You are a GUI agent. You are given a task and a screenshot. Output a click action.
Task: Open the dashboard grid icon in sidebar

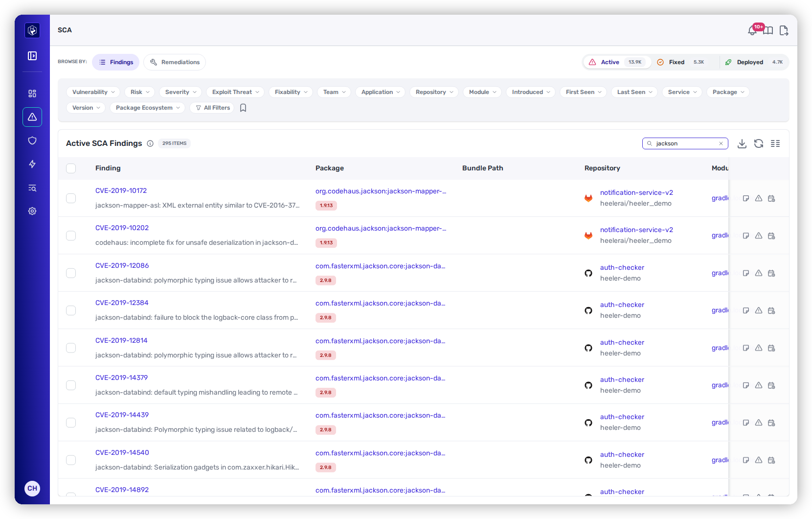[32, 94]
